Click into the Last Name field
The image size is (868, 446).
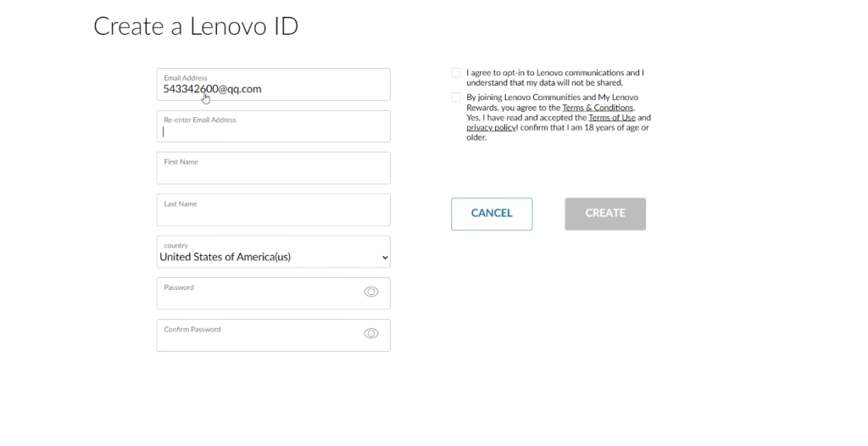click(273, 214)
